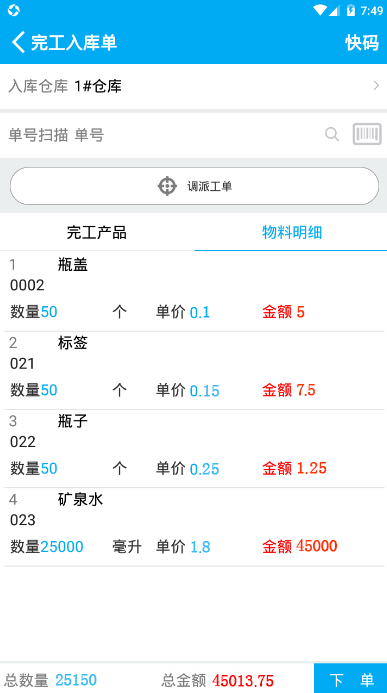This screenshot has width=387, height=693.
Task: Tap the search magnifier icon
Action: [332, 134]
